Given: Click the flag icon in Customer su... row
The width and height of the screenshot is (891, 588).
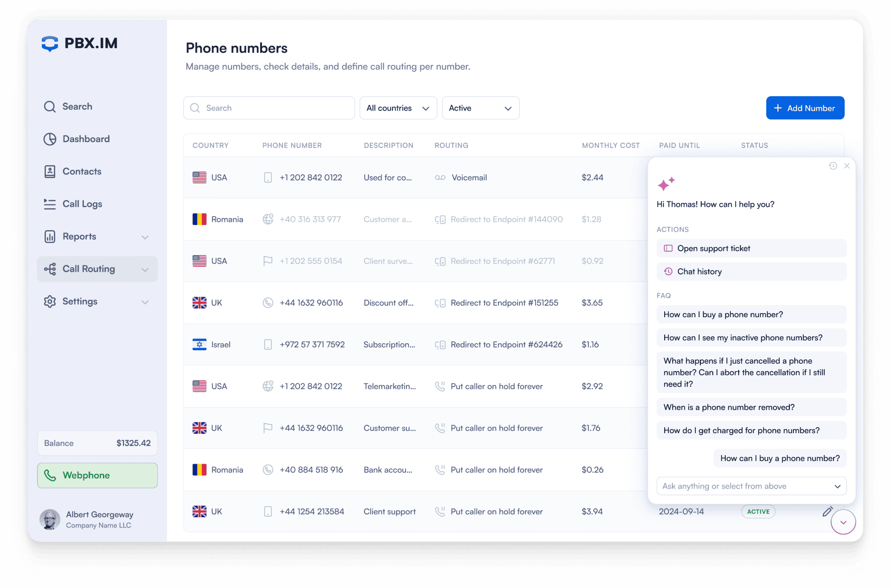Looking at the screenshot, I should [x=268, y=428].
